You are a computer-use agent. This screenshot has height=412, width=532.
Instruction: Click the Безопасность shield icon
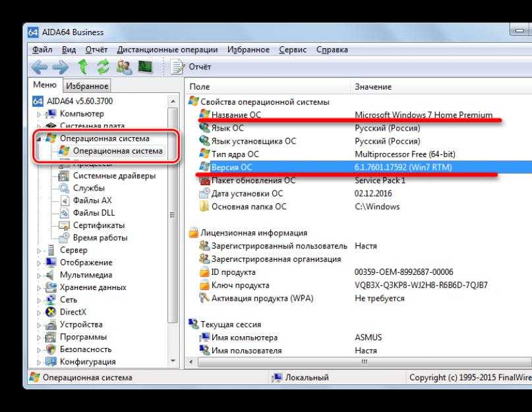pyautogui.click(x=51, y=349)
